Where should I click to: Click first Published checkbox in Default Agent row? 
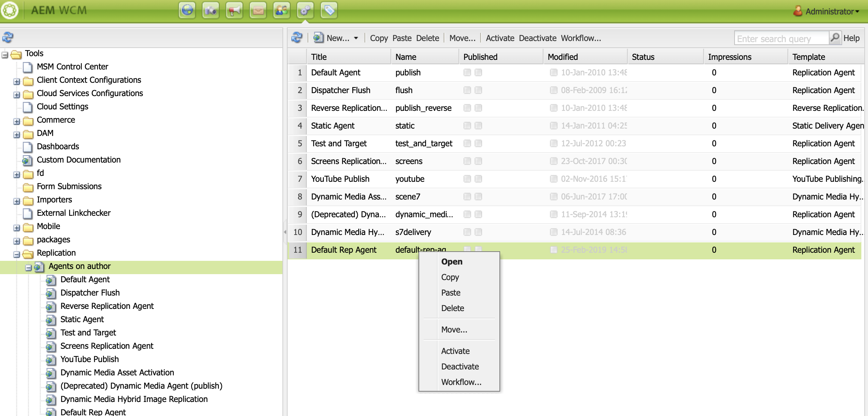click(x=467, y=72)
